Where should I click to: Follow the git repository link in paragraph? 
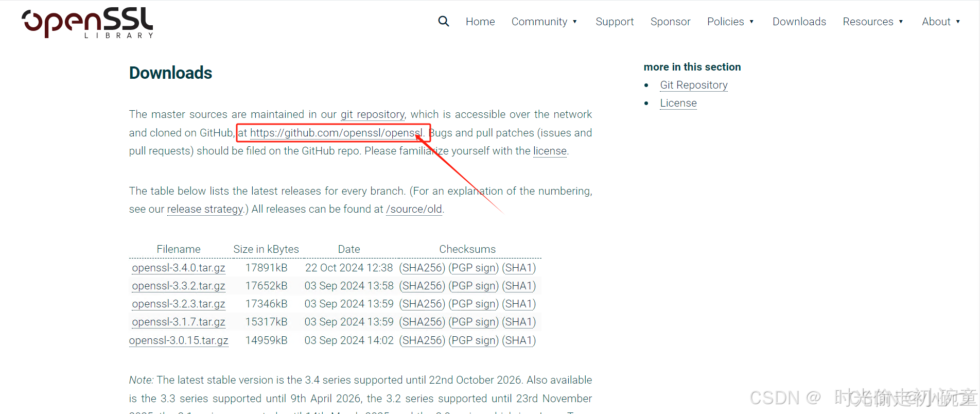(373, 114)
